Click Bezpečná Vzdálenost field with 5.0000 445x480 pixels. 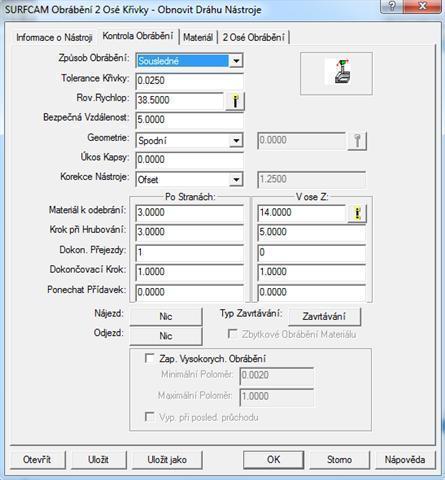click(189, 120)
